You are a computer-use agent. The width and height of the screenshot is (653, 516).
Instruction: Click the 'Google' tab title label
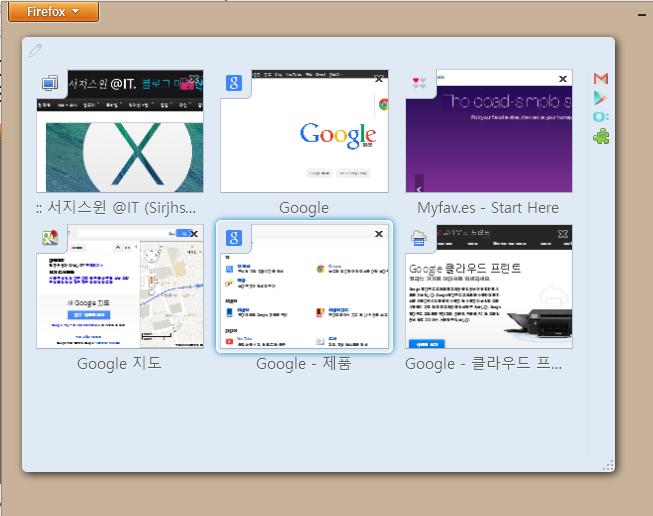pyautogui.click(x=304, y=207)
